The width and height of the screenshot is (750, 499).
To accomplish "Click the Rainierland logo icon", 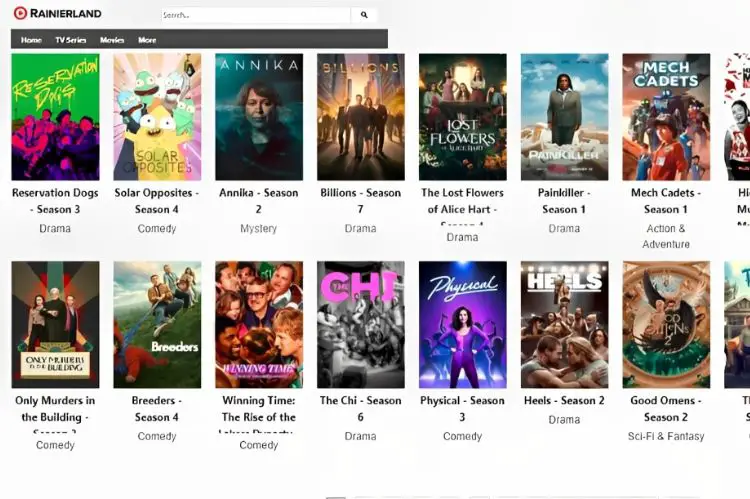I will click(20, 13).
